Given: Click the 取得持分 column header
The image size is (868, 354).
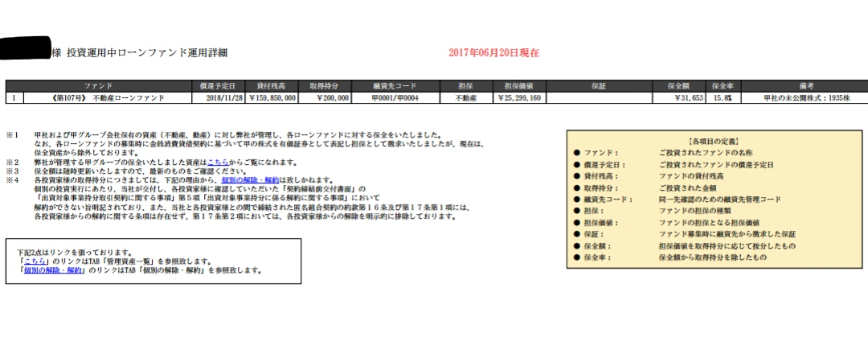Looking at the screenshot, I should click(x=325, y=85).
